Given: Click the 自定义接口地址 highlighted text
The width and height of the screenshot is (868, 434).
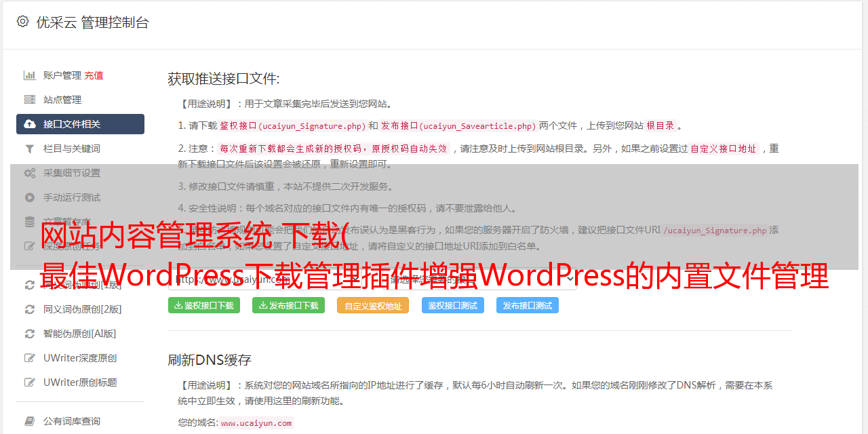Looking at the screenshot, I should click(724, 149).
